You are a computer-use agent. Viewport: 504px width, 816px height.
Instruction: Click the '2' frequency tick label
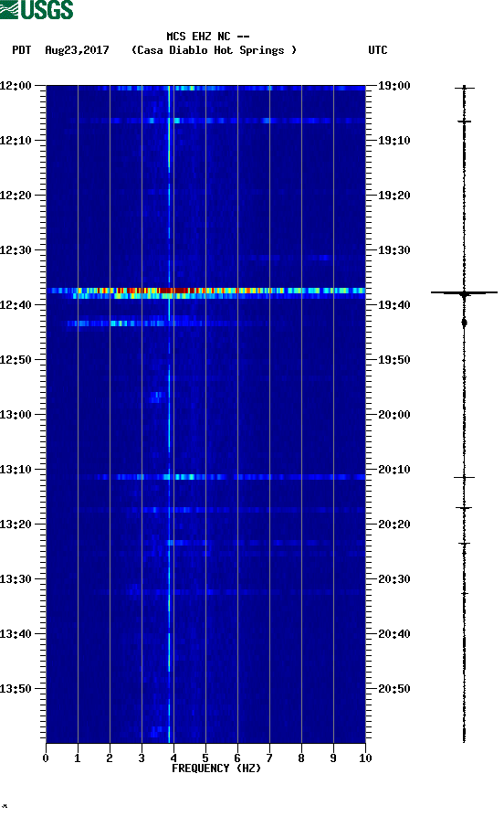[110, 758]
